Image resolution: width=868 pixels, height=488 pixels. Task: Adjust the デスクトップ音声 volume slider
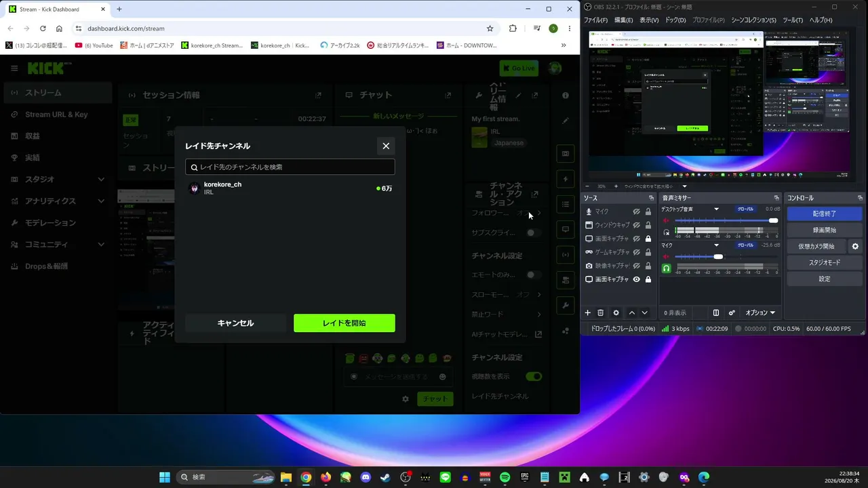click(x=726, y=221)
